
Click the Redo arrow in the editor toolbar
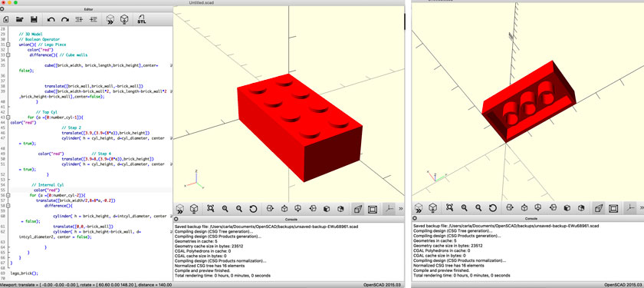click(x=65, y=19)
